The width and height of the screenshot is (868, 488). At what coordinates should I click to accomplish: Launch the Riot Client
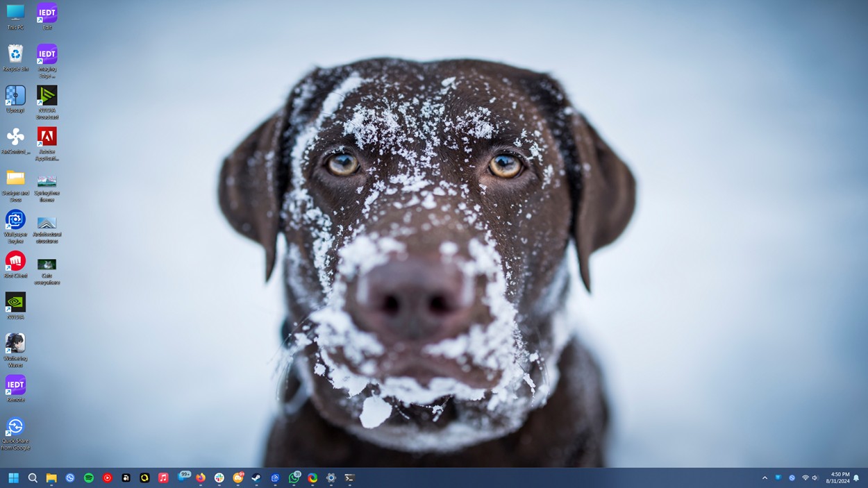[15, 262]
